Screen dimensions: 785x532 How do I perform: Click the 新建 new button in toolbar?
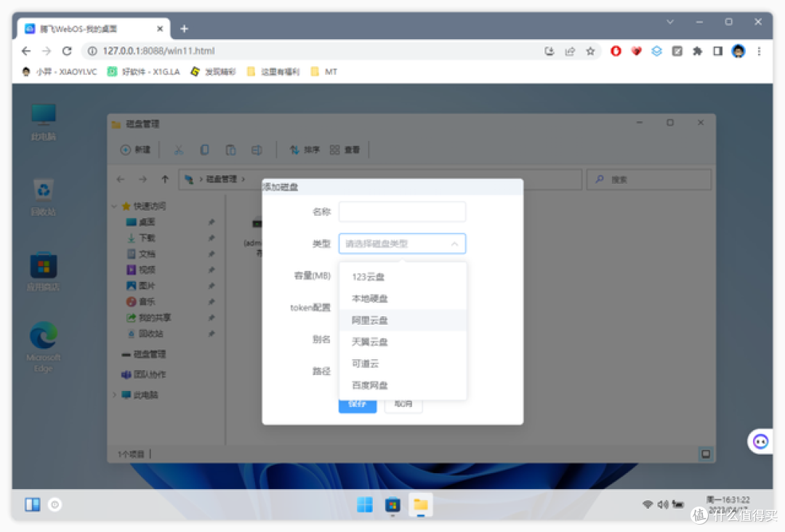[x=136, y=150]
